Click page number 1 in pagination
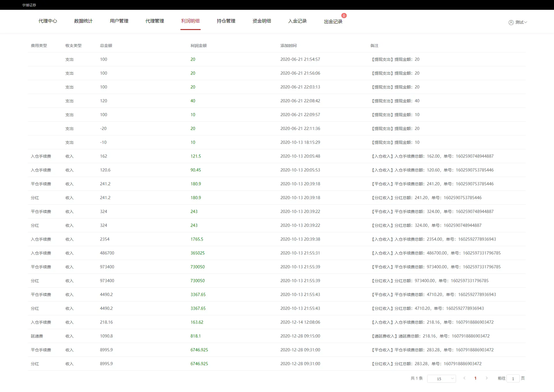 475,378
